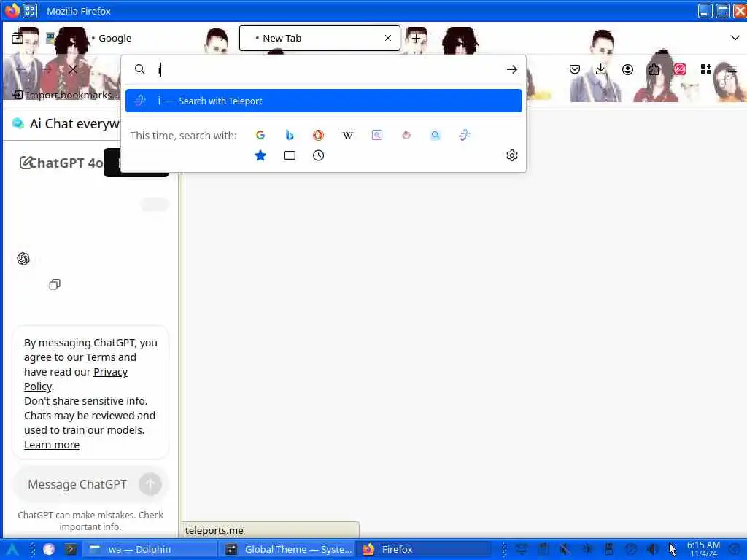Open the volume control tray icon

pyautogui.click(x=653, y=550)
